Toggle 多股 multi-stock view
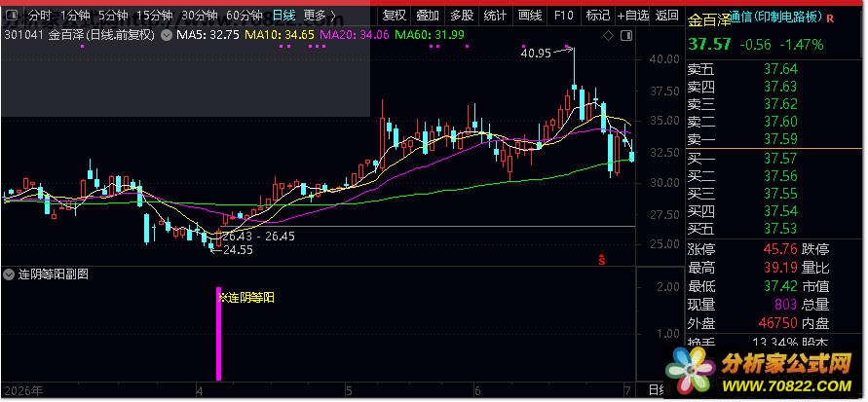Image resolution: width=868 pixels, height=402 pixels. (x=462, y=16)
